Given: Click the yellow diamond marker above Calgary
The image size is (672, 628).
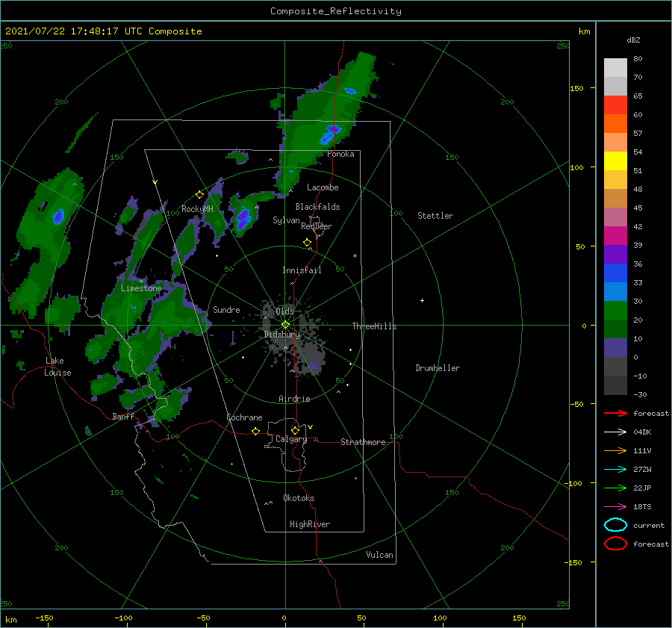Looking at the screenshot, I should [295, 430].
